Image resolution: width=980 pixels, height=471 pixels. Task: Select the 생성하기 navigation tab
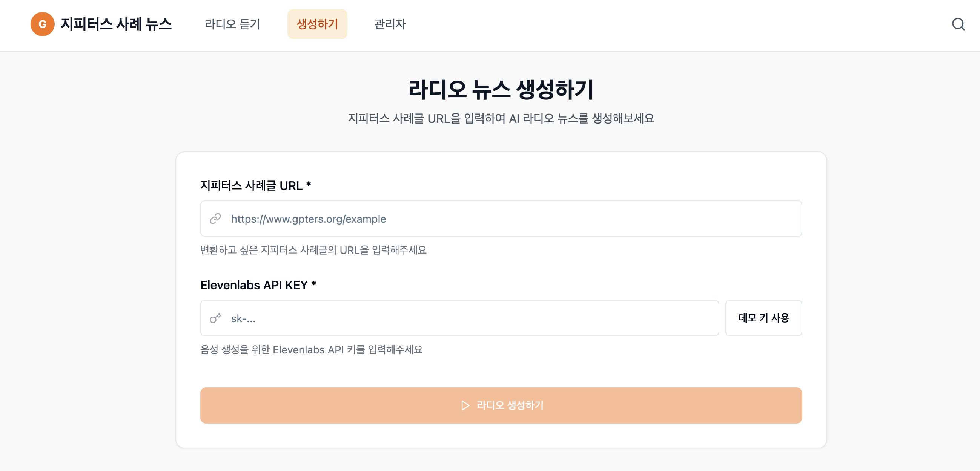(x=317, y=24)
